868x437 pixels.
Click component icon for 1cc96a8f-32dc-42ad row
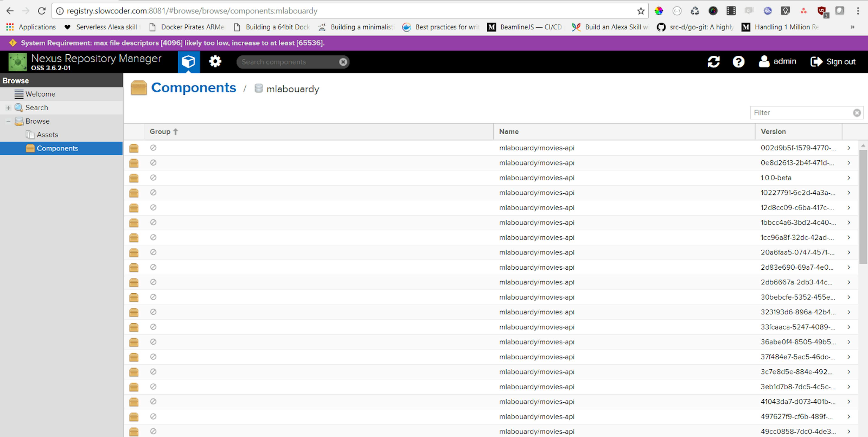tap(134, 238)
